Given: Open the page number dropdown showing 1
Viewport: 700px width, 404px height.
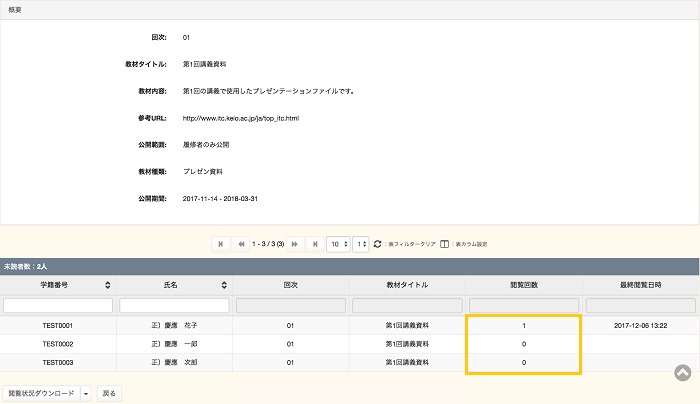Looking at the screenshot, I should [x=361, y=243].
